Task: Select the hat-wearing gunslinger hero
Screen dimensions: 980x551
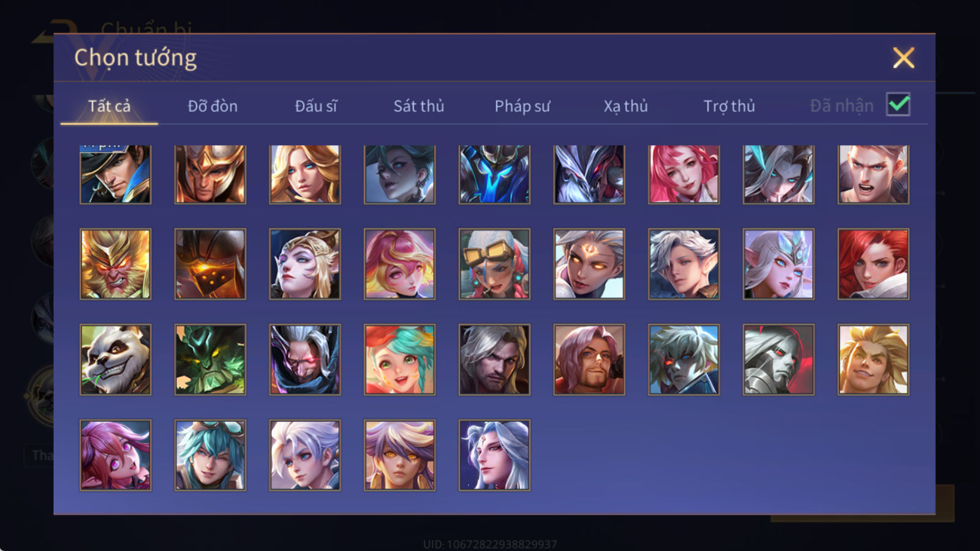Action: click(115, 174)
